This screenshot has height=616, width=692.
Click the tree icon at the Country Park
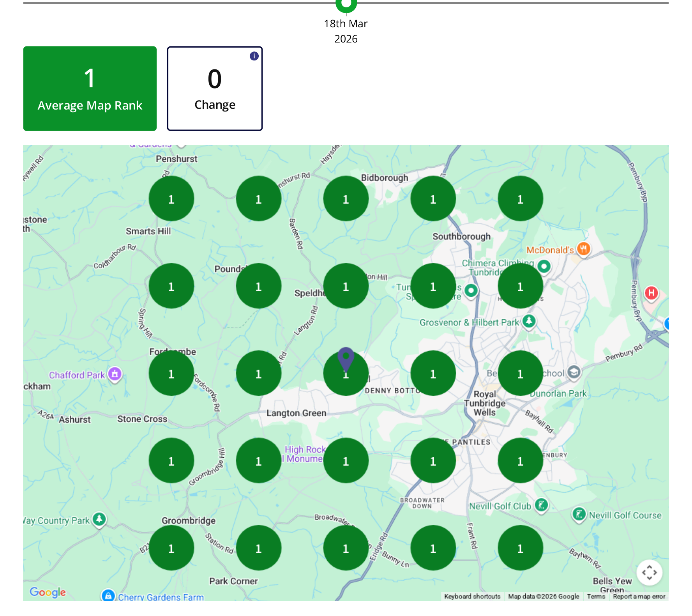(99, 520)
